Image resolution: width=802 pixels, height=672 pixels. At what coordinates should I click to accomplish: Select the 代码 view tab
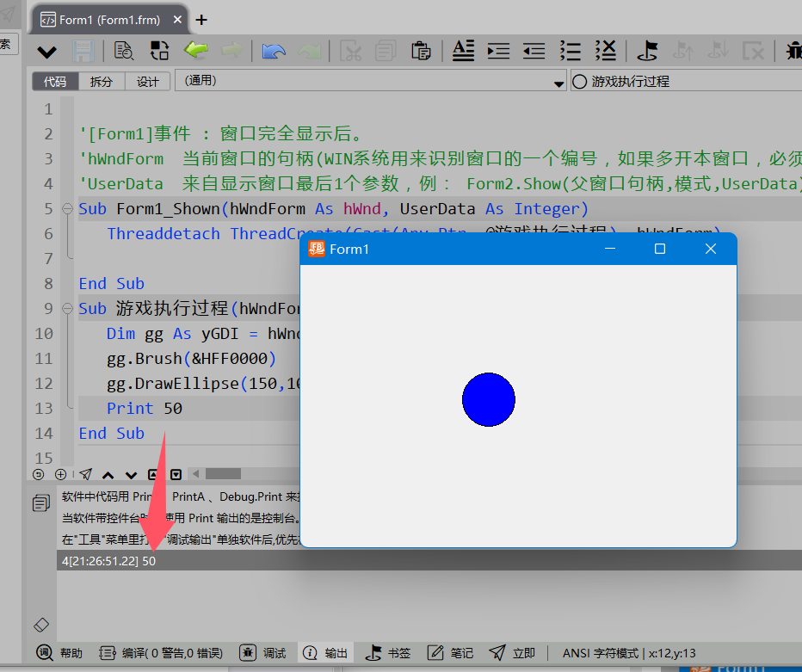[55, 82]
